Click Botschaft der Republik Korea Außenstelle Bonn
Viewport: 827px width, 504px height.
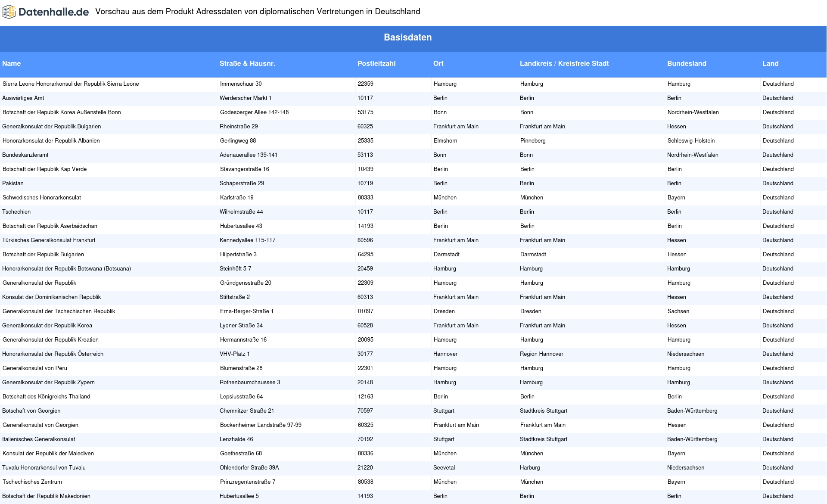[x=62, y=112]
